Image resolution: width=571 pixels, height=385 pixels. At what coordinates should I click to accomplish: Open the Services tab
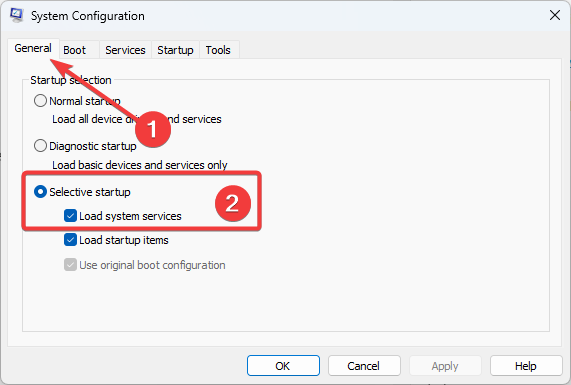pos(125,50)
